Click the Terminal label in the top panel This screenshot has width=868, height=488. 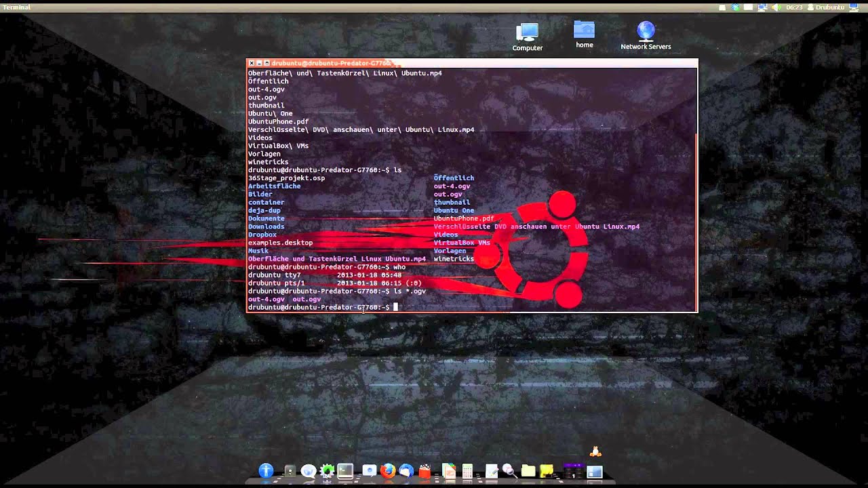[16, 7]
